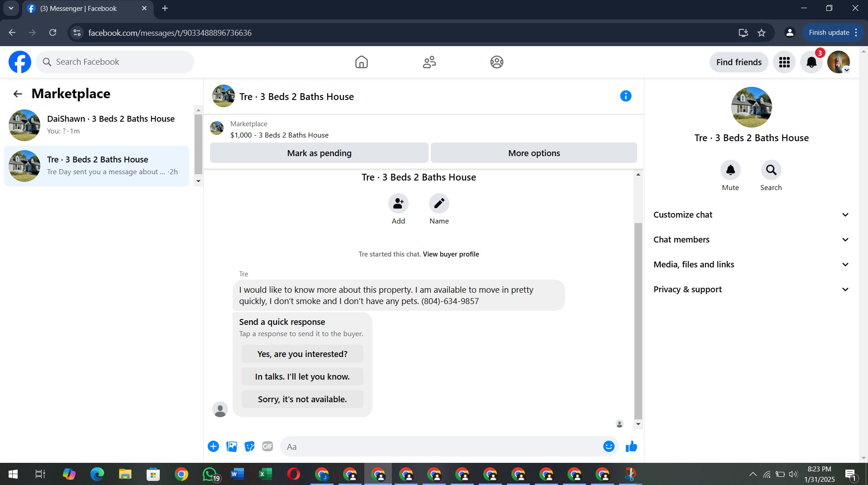Open the DaiShawn 3 Beds conversation
Viewport: 868px width, 485px height.
[x=96, y=125]
